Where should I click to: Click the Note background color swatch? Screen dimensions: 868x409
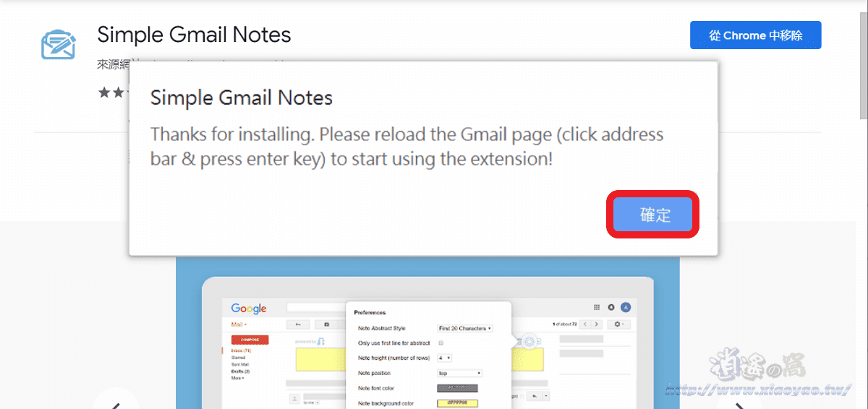coord(458,402)
